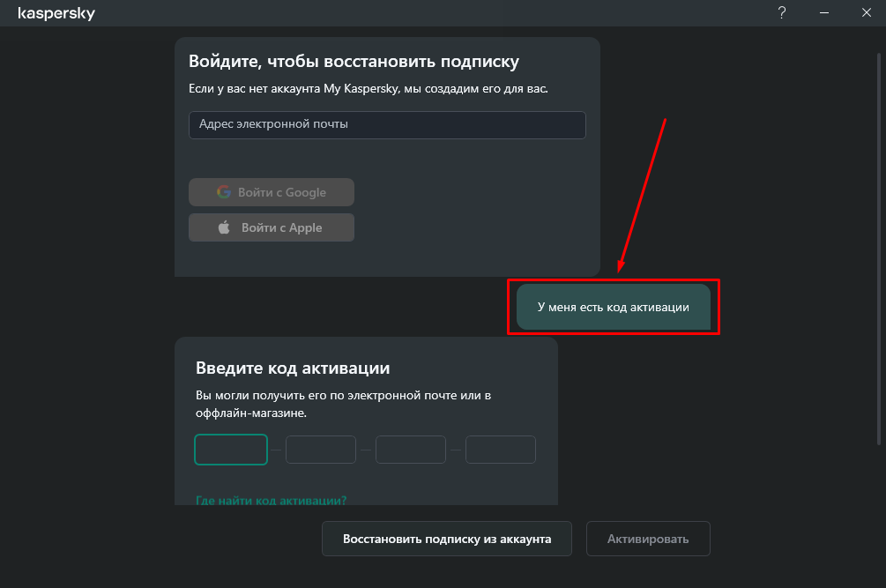Open 'Где найти код активации?' link

coord(272,501)
